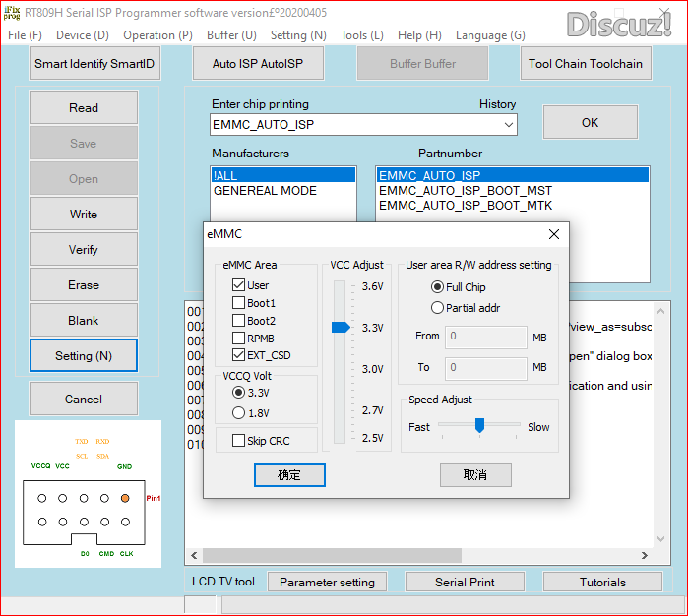
Task: Close the eMMC dialog
Action: pos(553,234)
